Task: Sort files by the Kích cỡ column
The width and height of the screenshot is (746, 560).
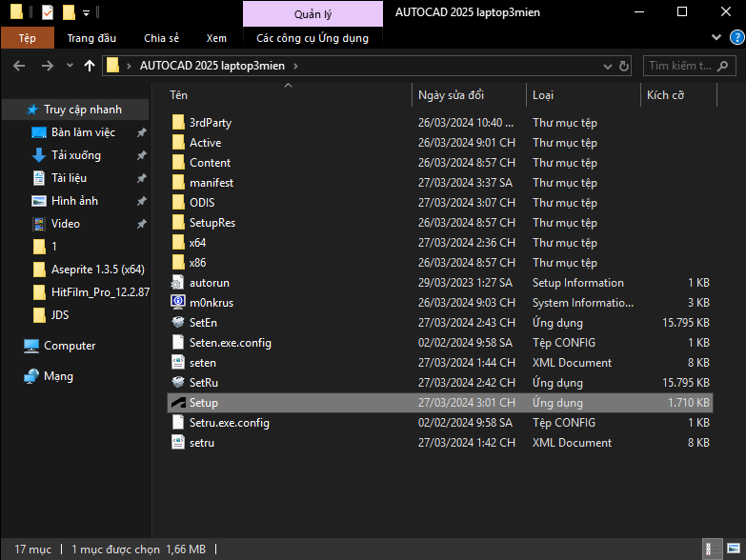Action: tap(665, 95)
